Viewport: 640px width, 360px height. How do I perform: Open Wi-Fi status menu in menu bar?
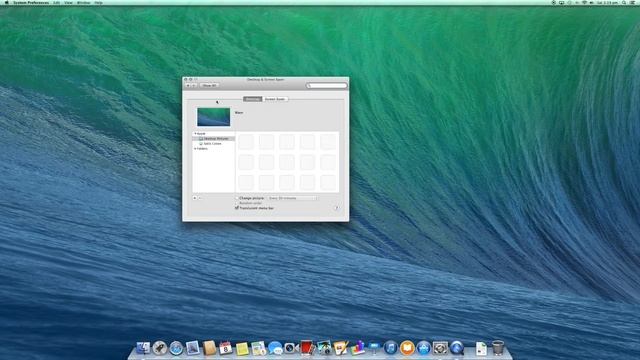(x=584, y=2)
